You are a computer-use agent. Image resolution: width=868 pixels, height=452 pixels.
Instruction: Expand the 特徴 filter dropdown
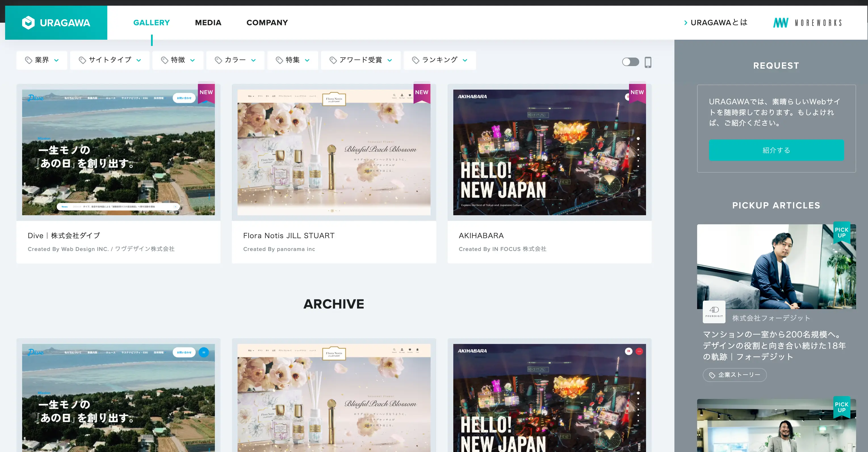tap(178, 60)
